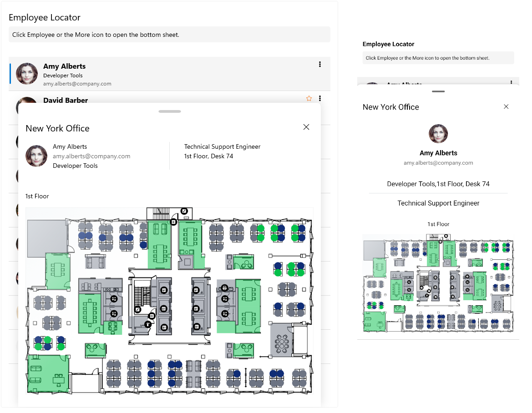This screenshot has height=413, width=532.
Task: Open the More menu for David Barber
Action: coord(320,98)
